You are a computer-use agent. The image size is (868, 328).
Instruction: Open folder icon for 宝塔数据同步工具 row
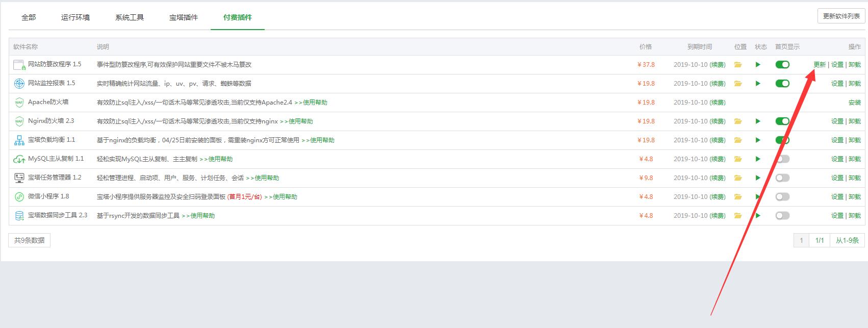tap(738, 216)
